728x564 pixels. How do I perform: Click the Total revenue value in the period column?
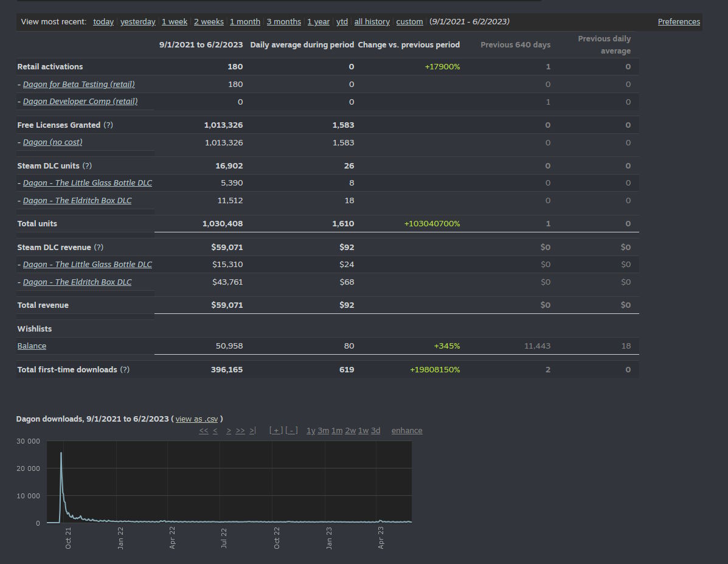click(x=227, y=305)
